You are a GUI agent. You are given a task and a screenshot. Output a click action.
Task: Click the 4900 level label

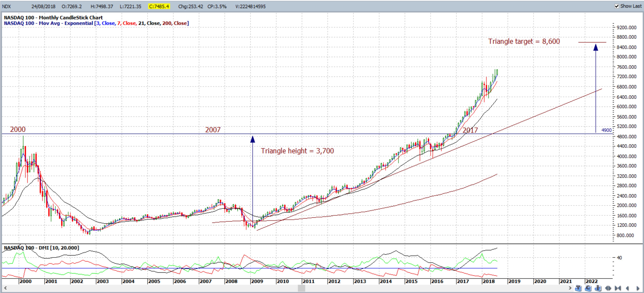click(606, 130)
